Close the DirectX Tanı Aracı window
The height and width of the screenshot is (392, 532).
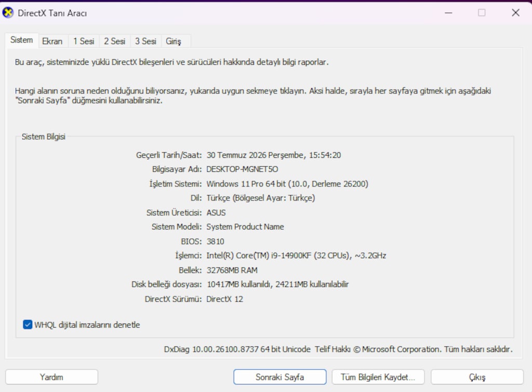pyautogui.click(x=516, y=13)
